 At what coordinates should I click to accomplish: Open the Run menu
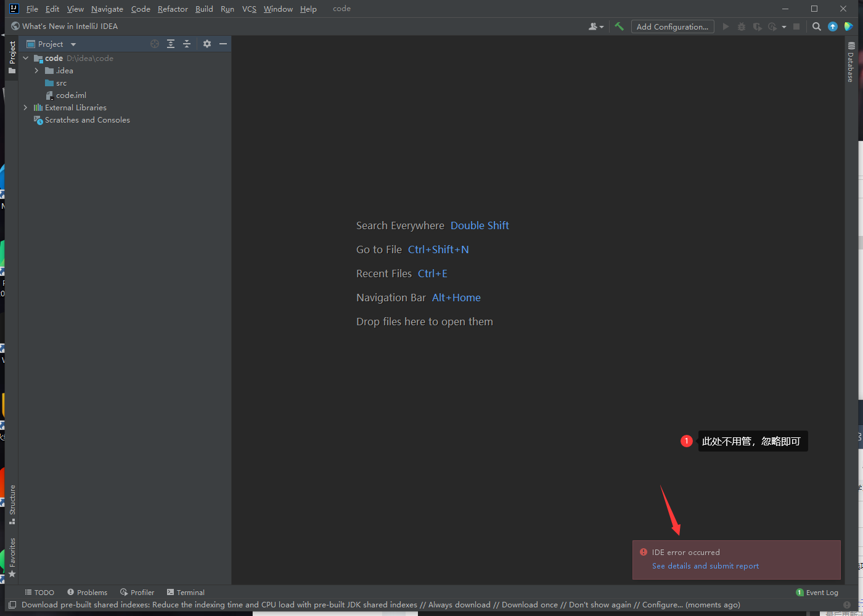tap(227, 9)
